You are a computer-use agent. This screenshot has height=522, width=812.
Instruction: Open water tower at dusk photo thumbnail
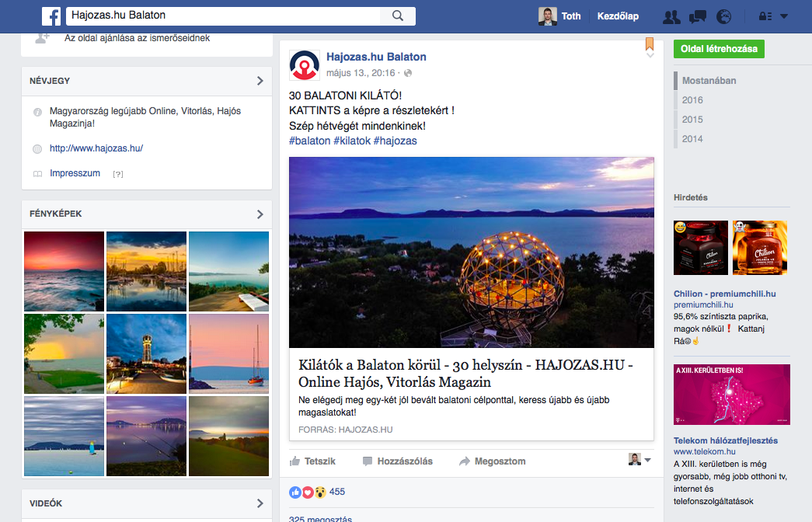click(147, 353)
